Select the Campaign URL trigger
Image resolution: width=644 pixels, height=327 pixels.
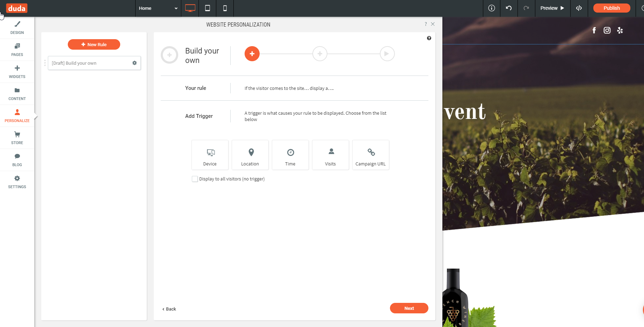(x=371, y=155)
